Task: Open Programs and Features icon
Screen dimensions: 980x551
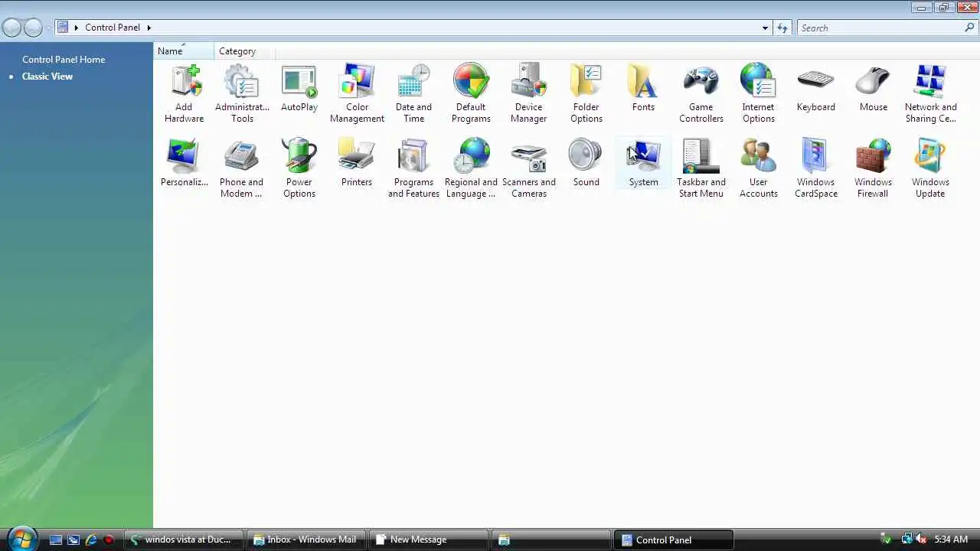Action: (413, 168)
